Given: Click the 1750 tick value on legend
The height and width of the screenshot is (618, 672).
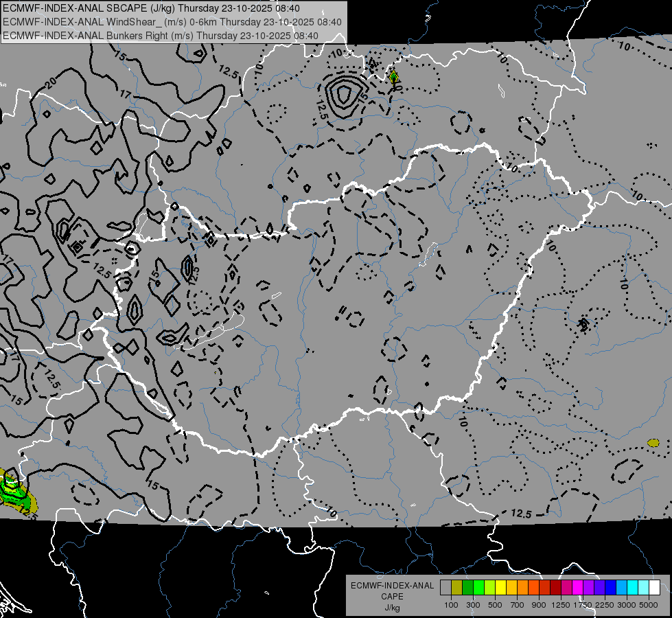Looking at the screenshot, I should [x=583, y=605].
